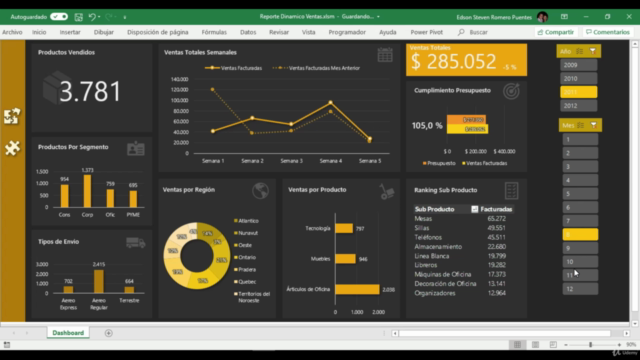Screen dimensions: 640x360
Task: Open the Archivo menu
Action: click(x=12, y=32)
